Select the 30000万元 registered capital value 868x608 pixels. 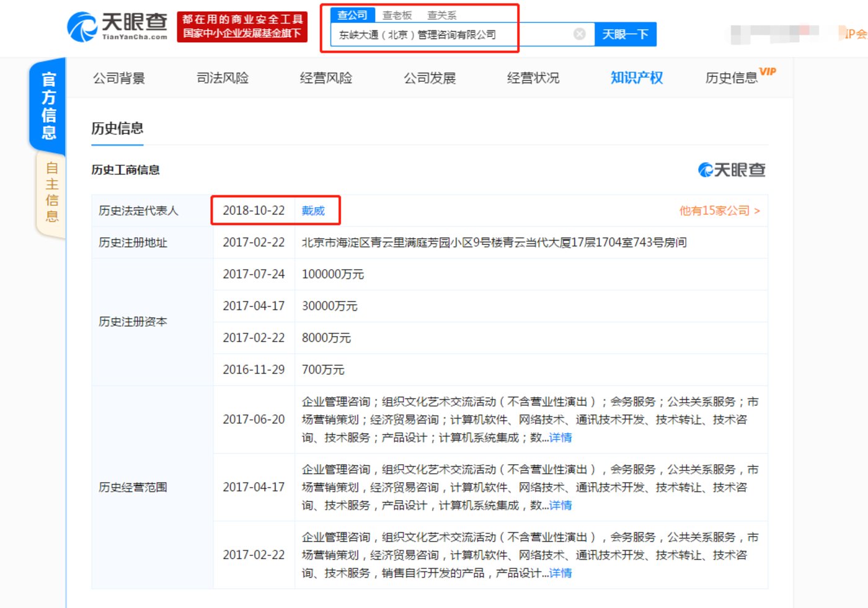(x=330, y=306)
